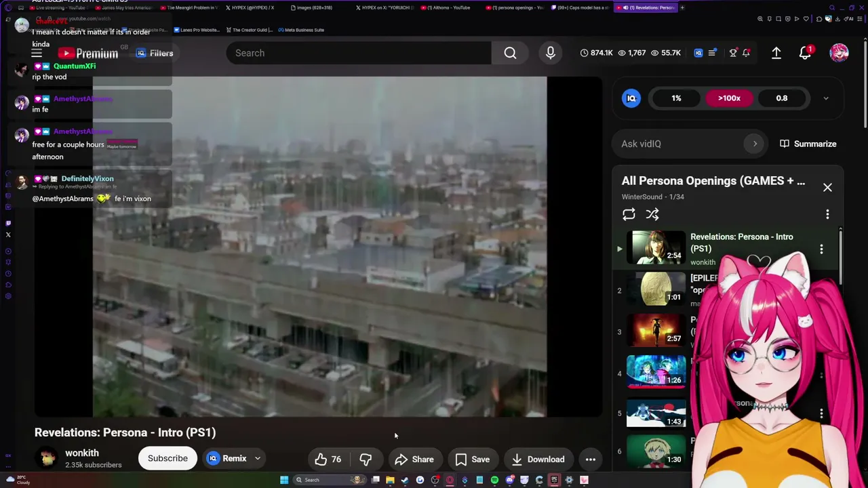Open Discord from the taskbar

[509, 480]
